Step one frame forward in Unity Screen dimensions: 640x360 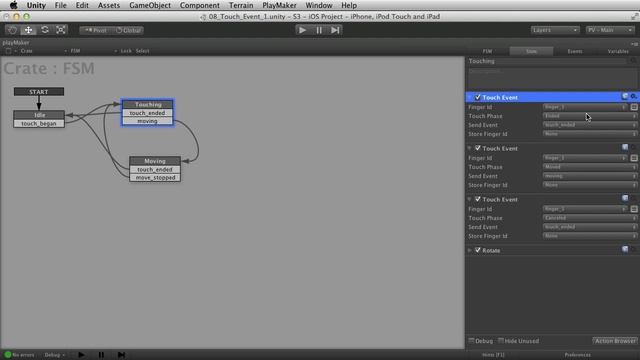click(x=335, y=30)
